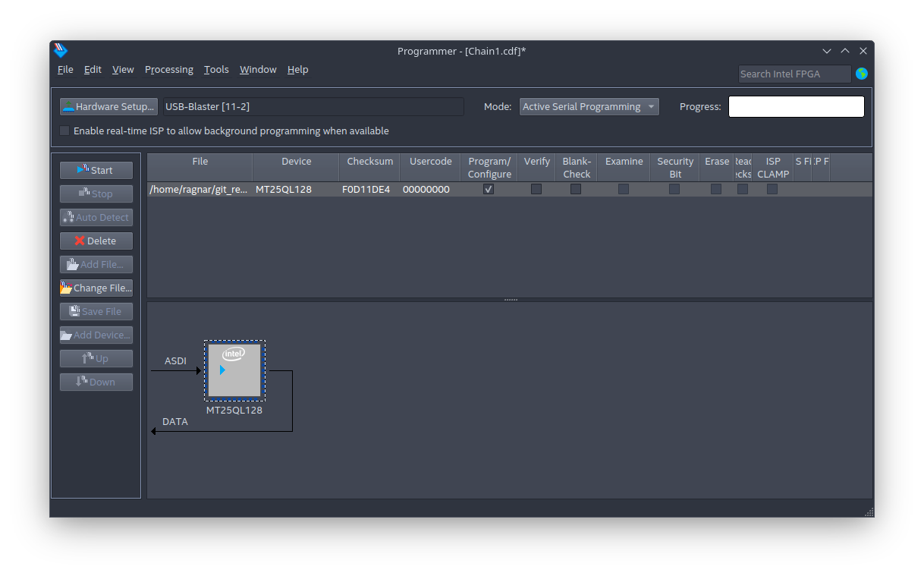This screenshot has height=576, width=924.
Task: Click the Down button in the sidebar
Action: point(96,382)
